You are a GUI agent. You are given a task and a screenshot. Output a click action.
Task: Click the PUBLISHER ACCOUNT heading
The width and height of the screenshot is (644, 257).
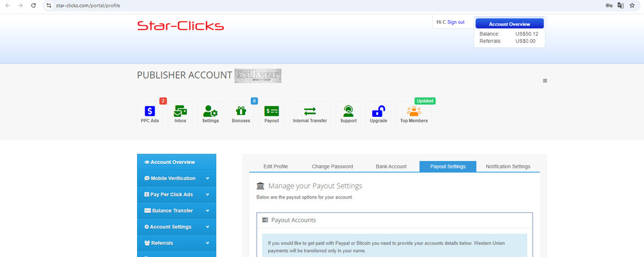point(184,75)
